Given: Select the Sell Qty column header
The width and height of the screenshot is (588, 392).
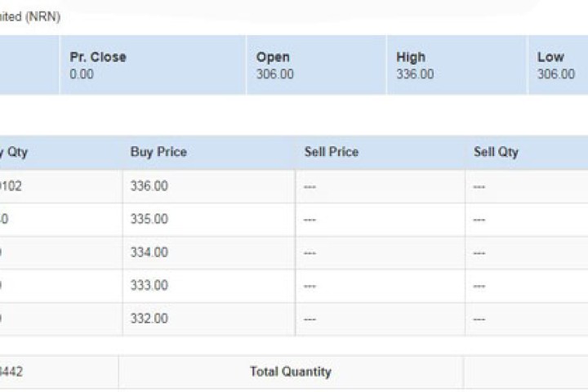Looking at the screenshot, I should tap(496, 152).
